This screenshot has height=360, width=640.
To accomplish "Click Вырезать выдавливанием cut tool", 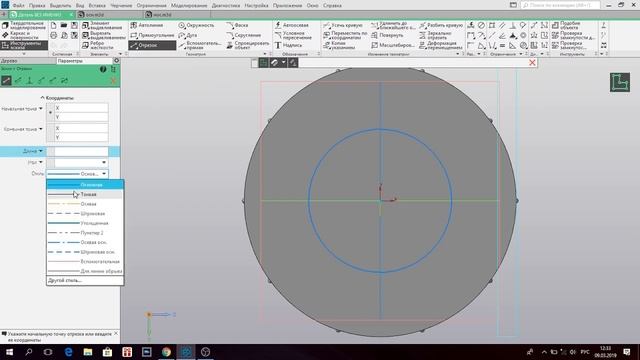I will [x=104, y=36].
